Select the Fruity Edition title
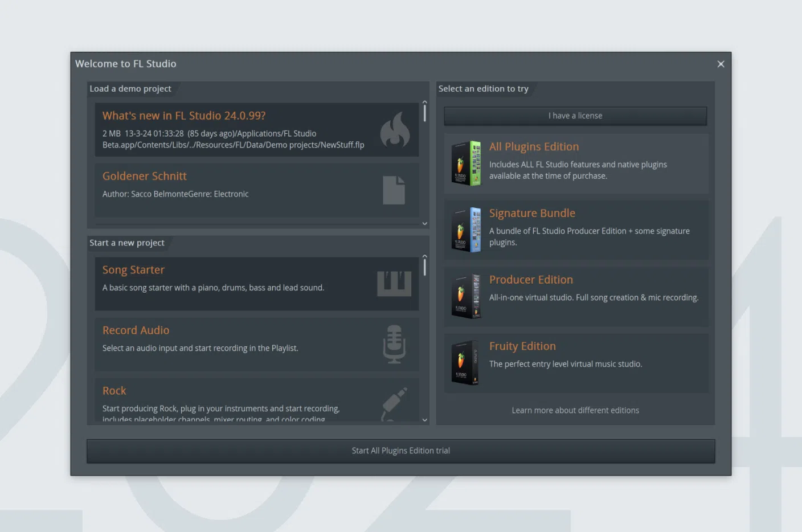 click(522, 346)
